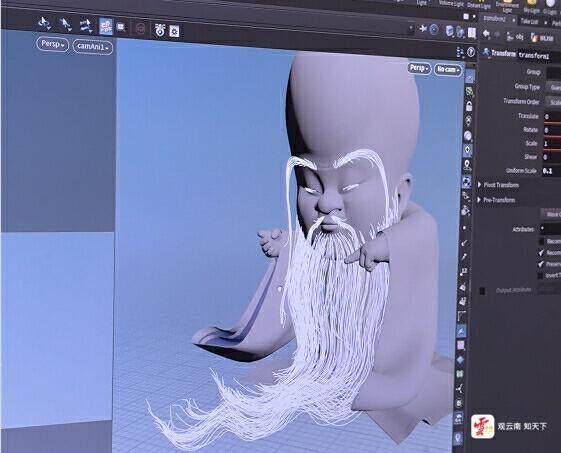
Task: Go back with the left arrow navigation icon
Action: point(486,34)
